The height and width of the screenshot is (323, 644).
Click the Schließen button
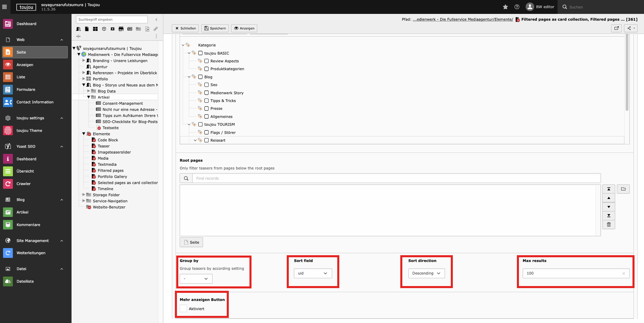[x=186, y=28]
